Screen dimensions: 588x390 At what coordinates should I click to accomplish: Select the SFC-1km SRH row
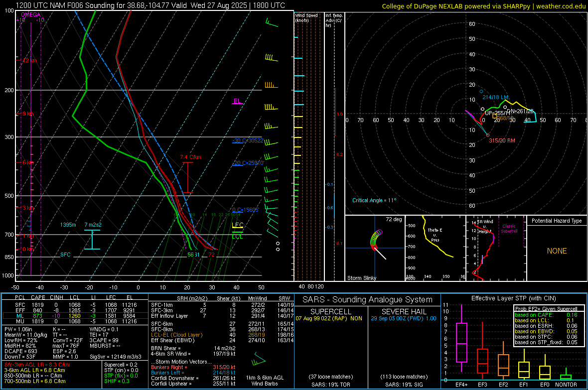pos(222,305)
